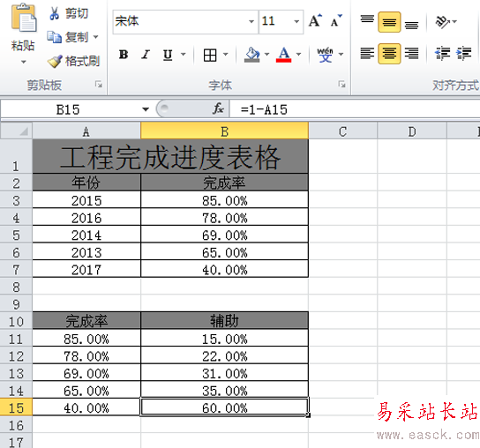
Task: Click the Select All corner button
Action: coord(16,131)
